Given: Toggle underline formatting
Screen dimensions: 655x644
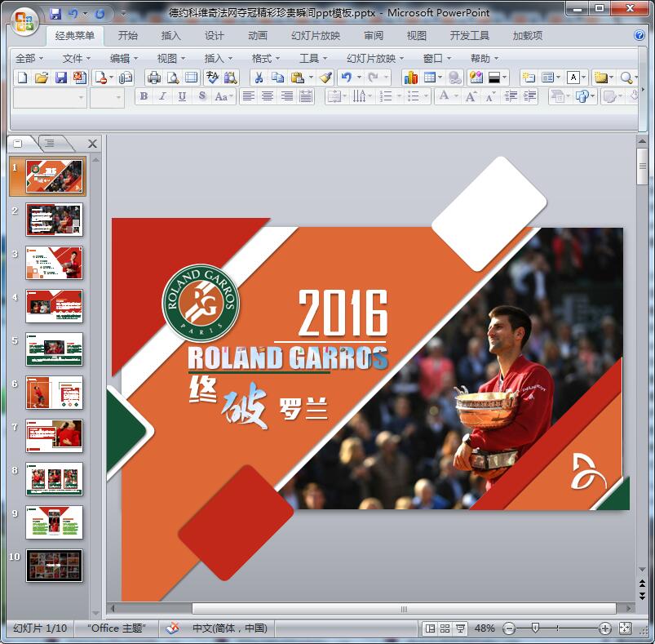Looking at the screenshot, I should (x=182, y=96).
